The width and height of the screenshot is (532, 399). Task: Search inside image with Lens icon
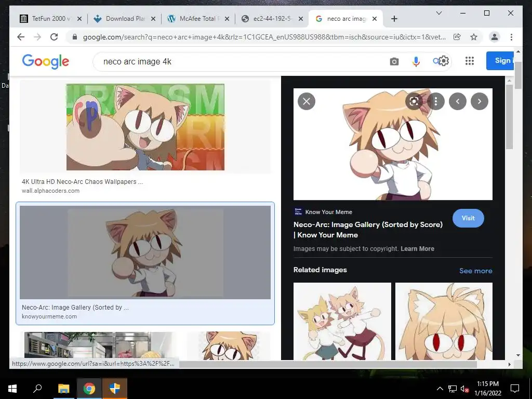point(414,101)
